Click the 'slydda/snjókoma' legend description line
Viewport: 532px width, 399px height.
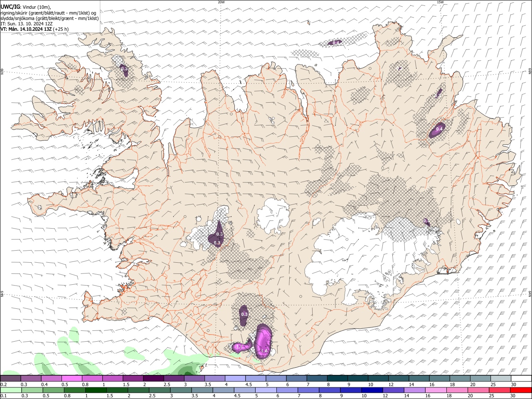(49, 18)
